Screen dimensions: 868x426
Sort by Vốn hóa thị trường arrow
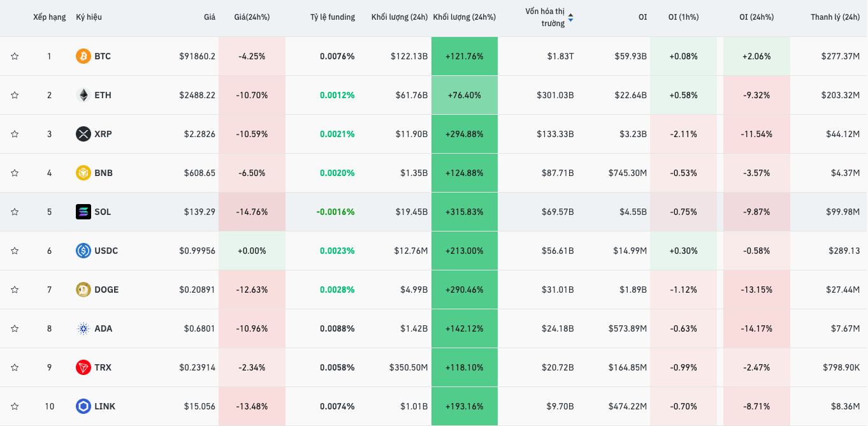click(x=570, y=17)
